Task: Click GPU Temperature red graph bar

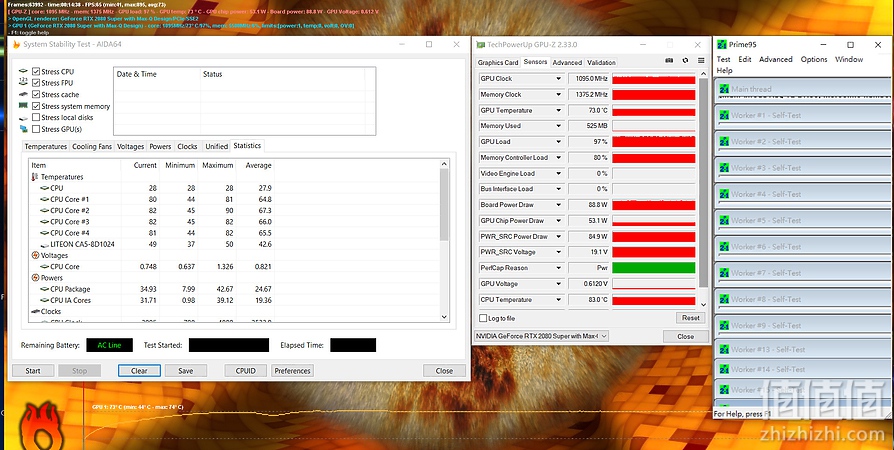Action: (x=653, y=110)
